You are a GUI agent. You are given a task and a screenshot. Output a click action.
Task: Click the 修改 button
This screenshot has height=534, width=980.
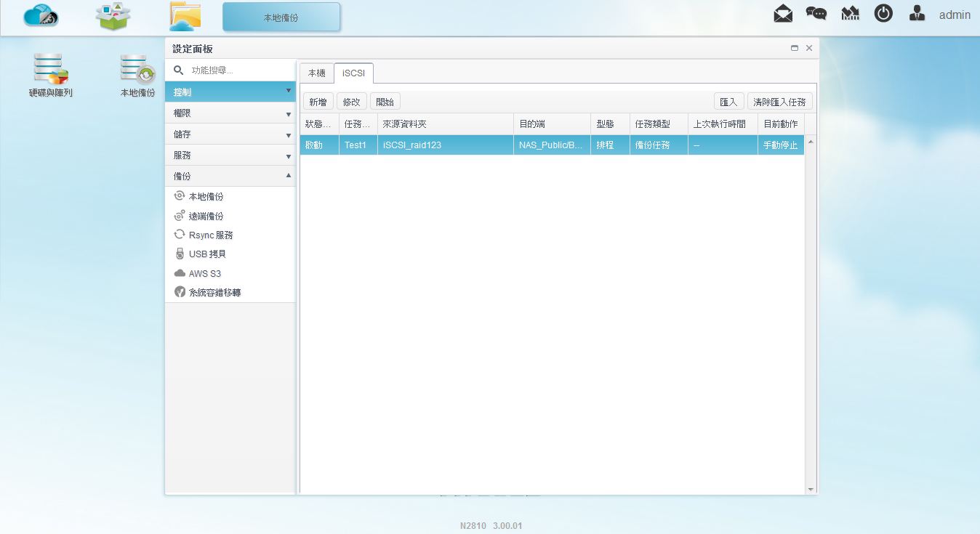352,102
